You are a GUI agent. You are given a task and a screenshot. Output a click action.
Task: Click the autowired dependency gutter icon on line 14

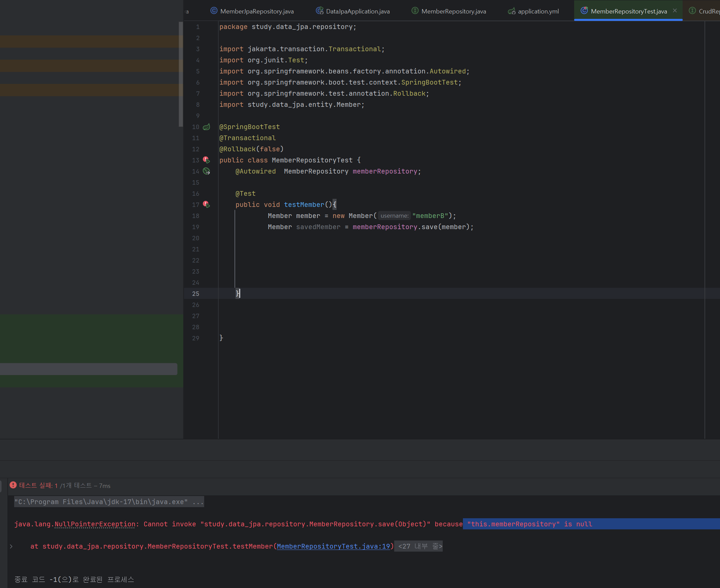click(x=206, y=171)
